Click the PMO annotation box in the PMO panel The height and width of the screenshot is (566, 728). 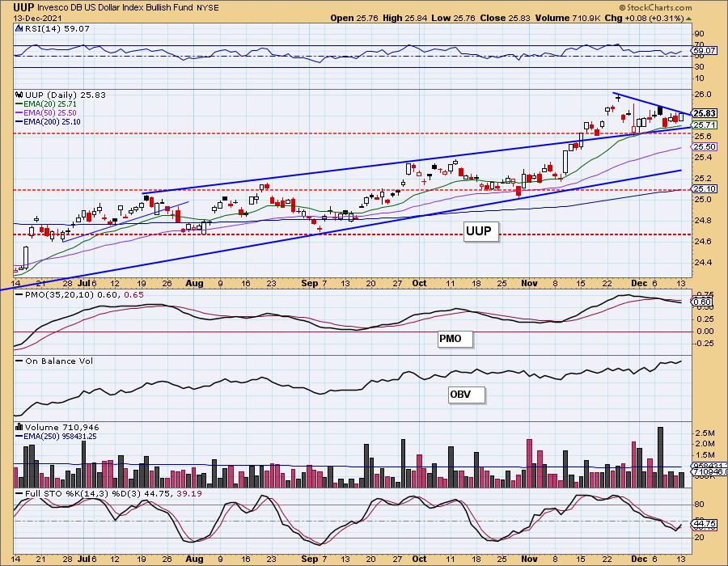[x=455, y=339]
